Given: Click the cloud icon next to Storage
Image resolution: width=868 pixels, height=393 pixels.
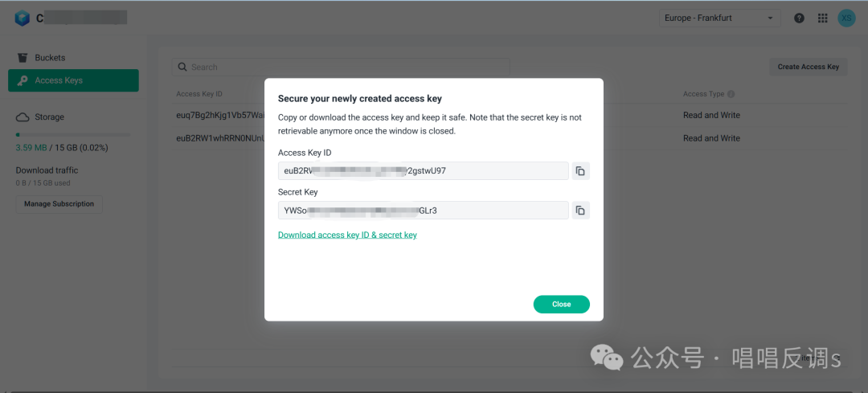Looking at the screenshot, I should (23, 117).
